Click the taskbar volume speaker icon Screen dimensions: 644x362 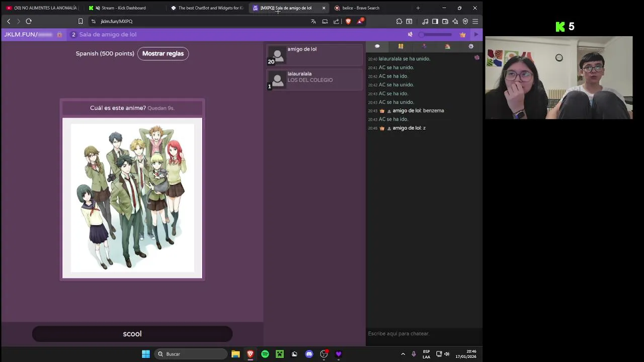[447, 354]
